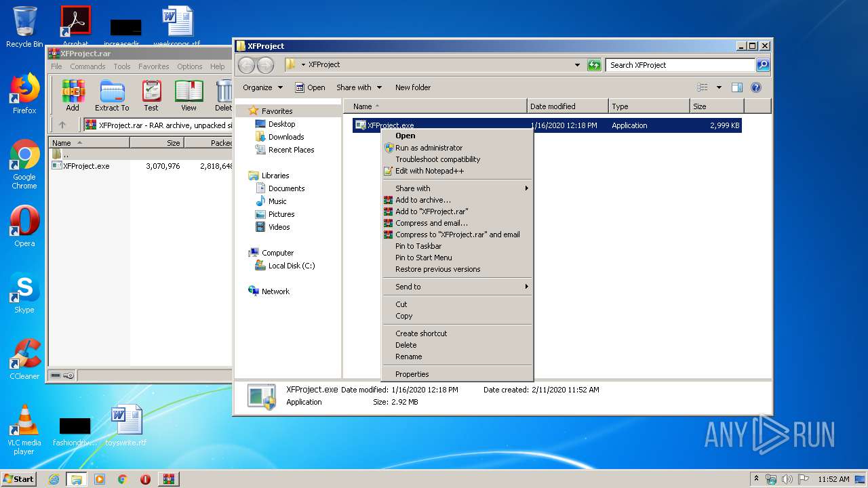Open the change-view options dropdown arrow
Viewport: 868px width, 488px height.
[719, 87]
